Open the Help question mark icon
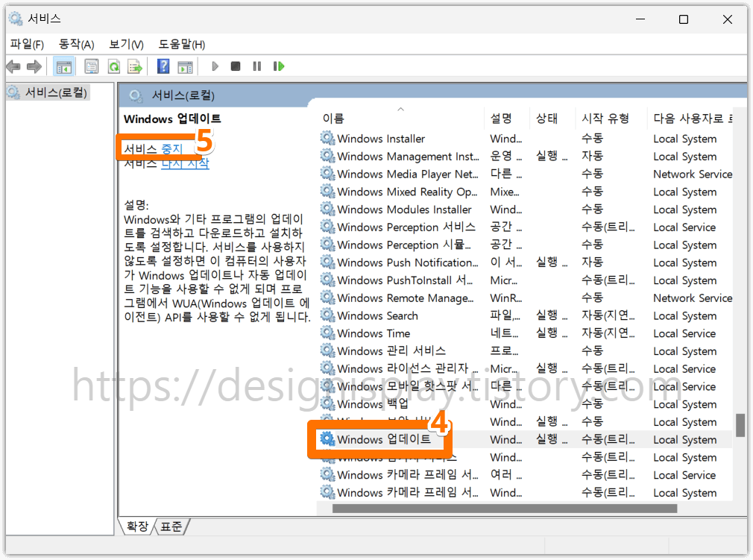This screenshot has height=560, width=753. pyautogui.click(x=164, y=66)
